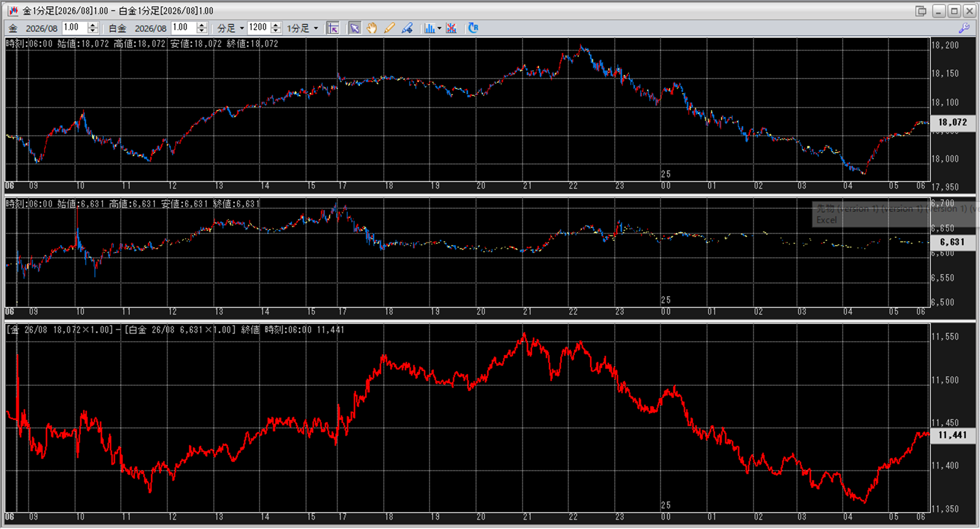Click the delete indicators chart icon
The width and height of the screenshot is (980, 529).
(x=451, y=28)
